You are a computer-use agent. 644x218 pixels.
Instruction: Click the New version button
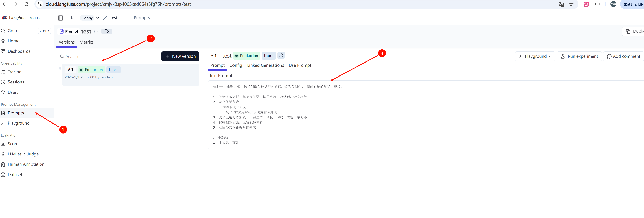[x=180, y=56]
